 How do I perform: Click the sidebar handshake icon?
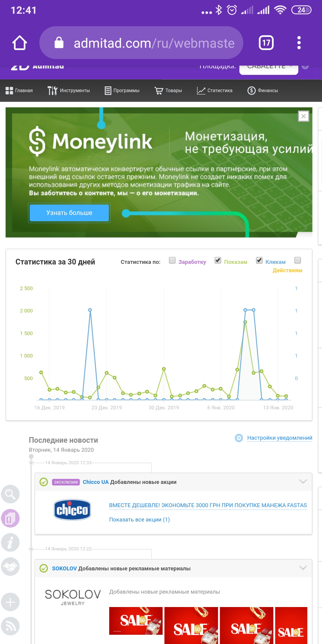10,566
